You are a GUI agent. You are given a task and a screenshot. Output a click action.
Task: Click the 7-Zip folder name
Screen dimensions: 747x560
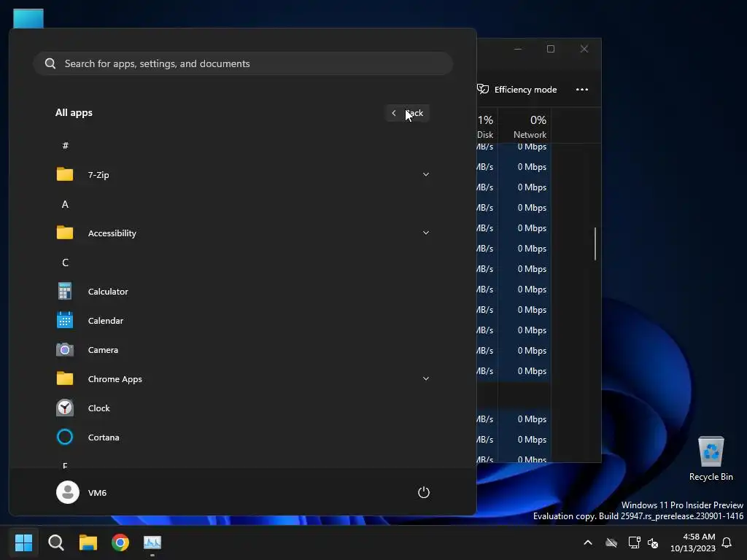(x=98, y=175)
